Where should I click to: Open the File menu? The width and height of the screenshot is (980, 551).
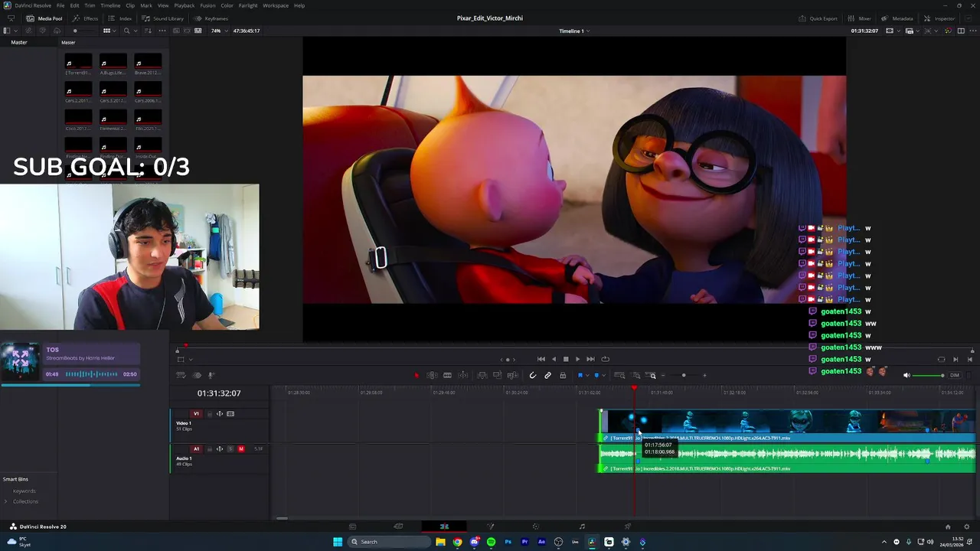pos(60,5)
